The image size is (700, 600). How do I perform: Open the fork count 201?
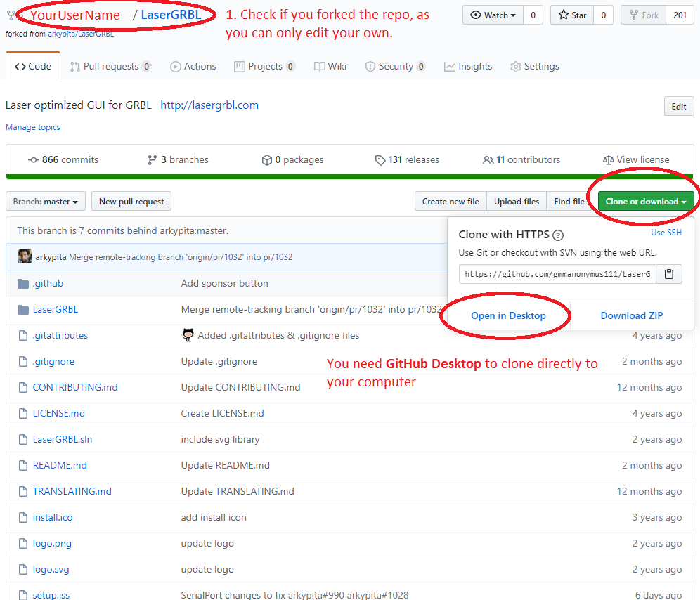coord(680,15)
